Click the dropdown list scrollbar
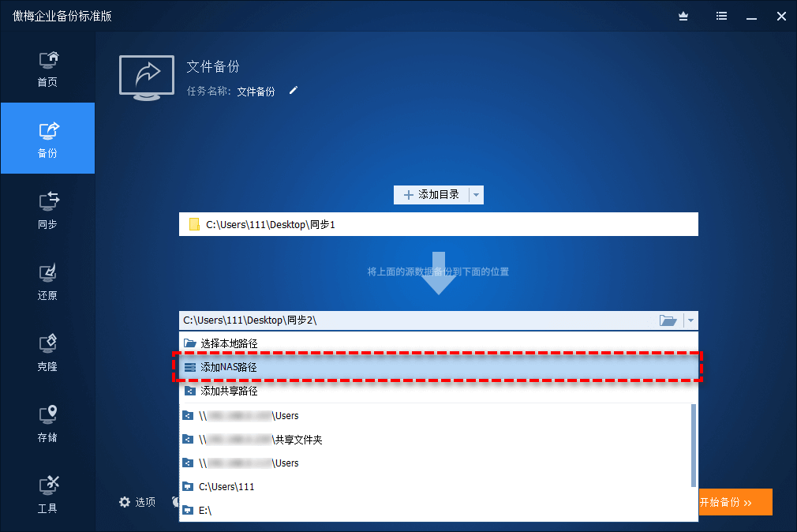This screenshot has width=797, height=532. pyautogui.click(x=694, y=445)
